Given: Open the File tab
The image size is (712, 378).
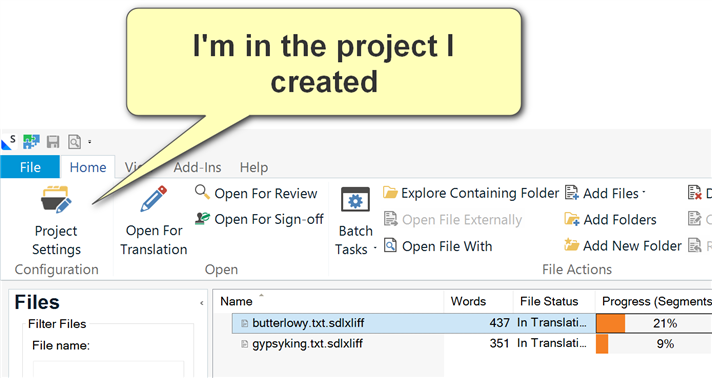Looking at the screenshot, I should coord(30,167).
